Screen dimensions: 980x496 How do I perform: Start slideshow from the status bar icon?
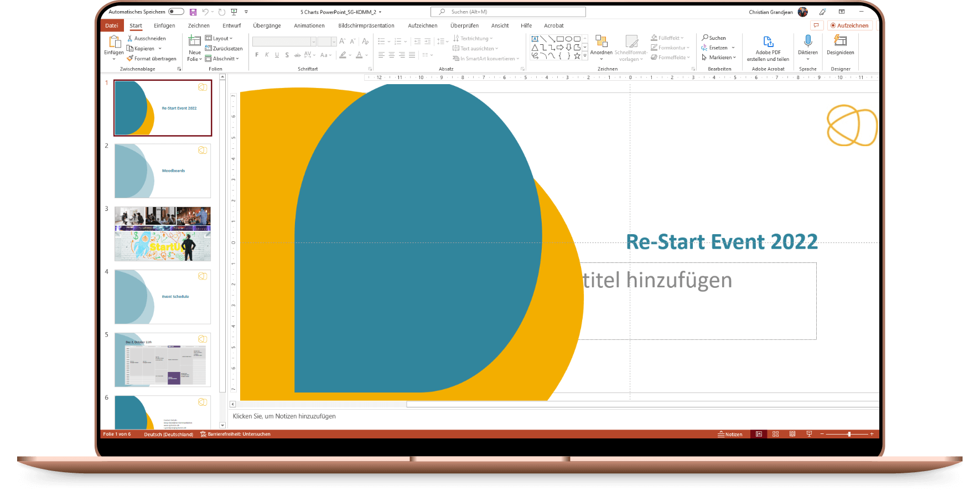(x=809, y=434)
